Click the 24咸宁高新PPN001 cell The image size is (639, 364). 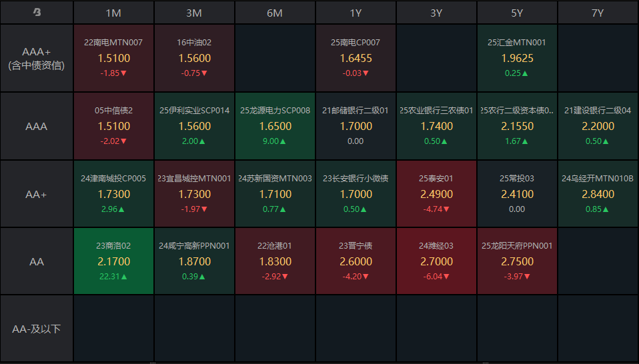click(194, 261)
